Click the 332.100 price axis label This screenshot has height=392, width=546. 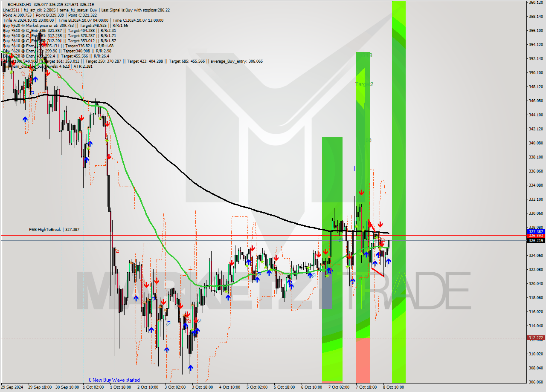536,199
